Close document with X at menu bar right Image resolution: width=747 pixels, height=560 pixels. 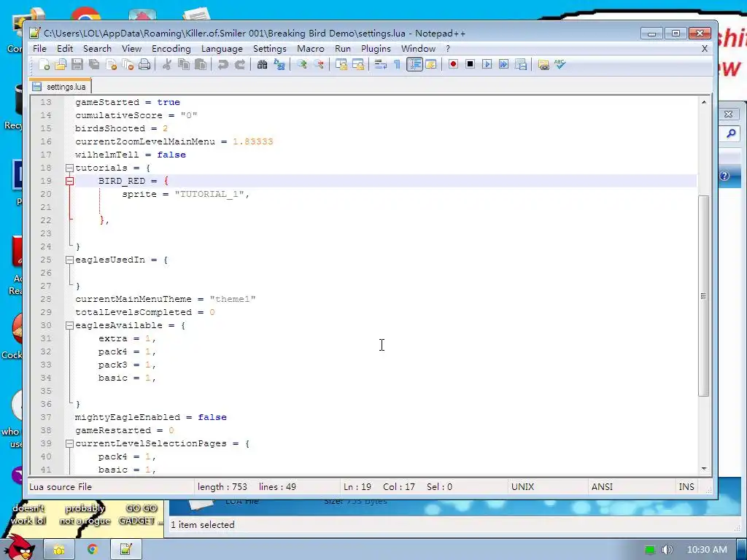pos(705,49)
